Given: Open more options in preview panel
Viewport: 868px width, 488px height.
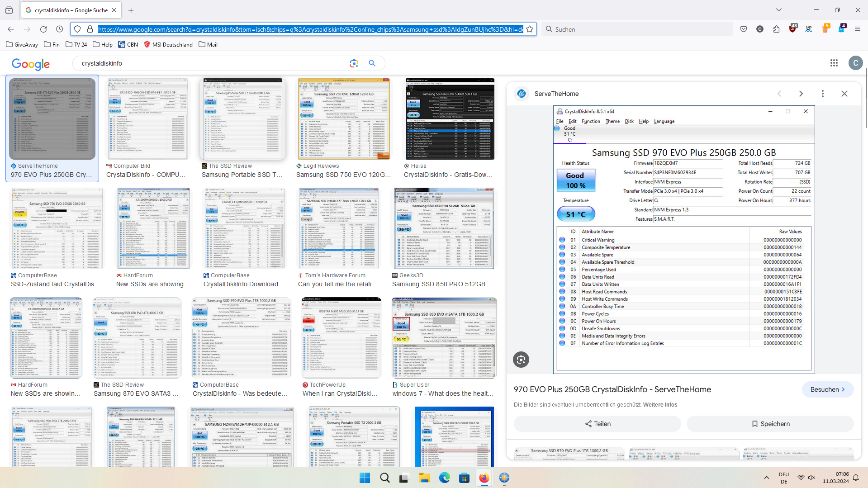Looking at the screenshot, I should 823,94.
